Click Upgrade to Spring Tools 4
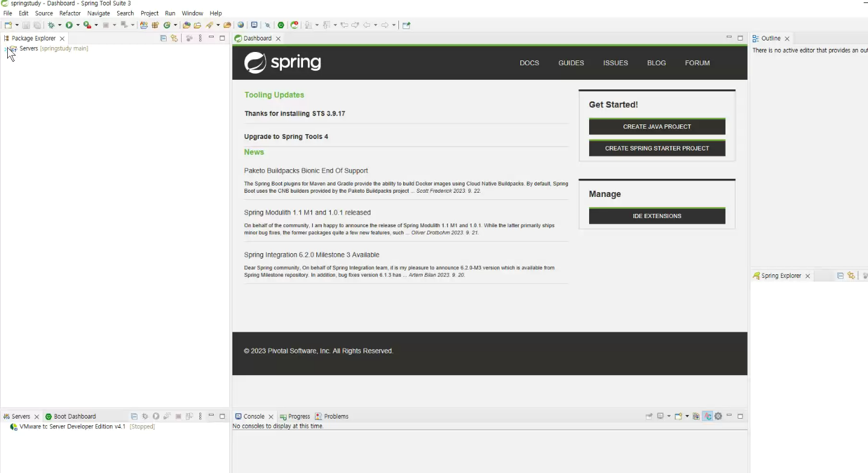This screenshot has width=868, height=473. [286, 137]
